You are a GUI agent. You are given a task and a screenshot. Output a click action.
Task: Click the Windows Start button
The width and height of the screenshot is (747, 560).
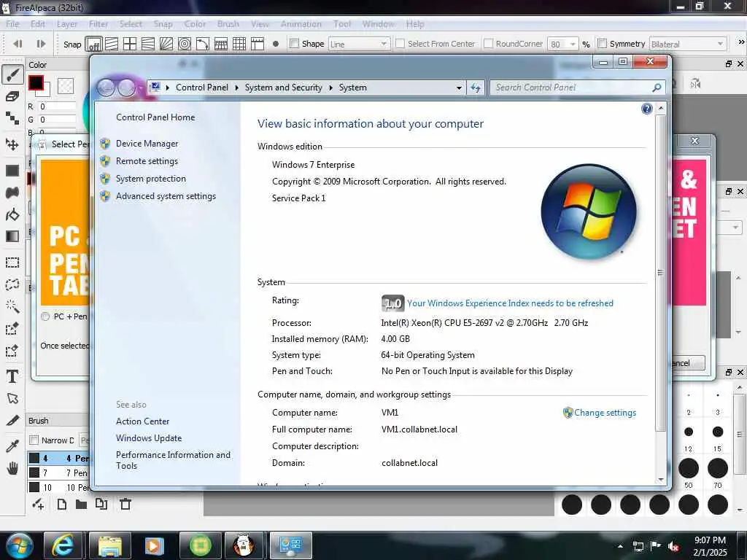pyautogui.click(x=18, y=545)
